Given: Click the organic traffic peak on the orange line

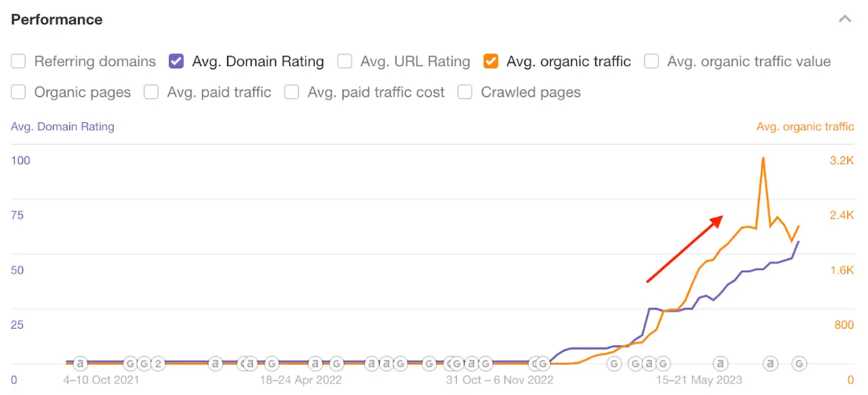Looking at the screenshot, I should click(x=762, y=158).
